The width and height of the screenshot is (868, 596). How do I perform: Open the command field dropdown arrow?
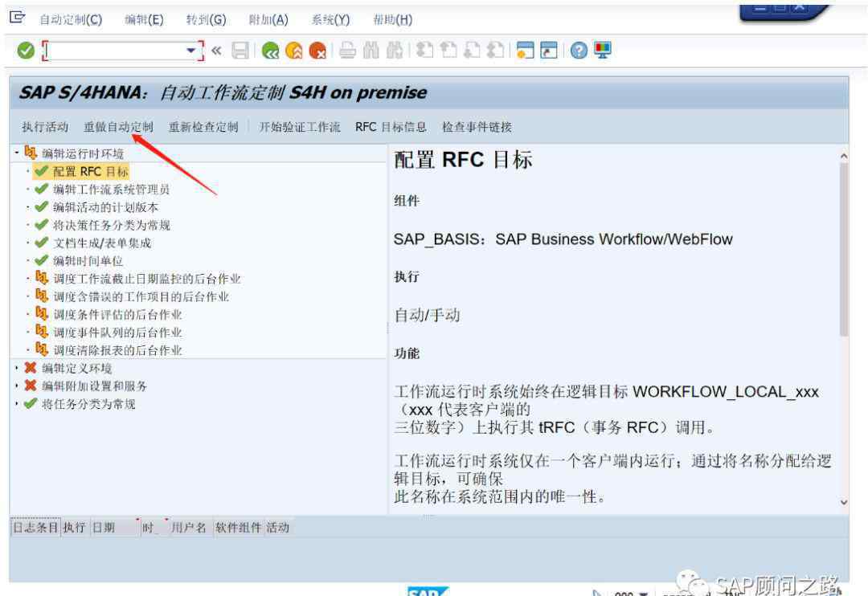pos(191,51)
